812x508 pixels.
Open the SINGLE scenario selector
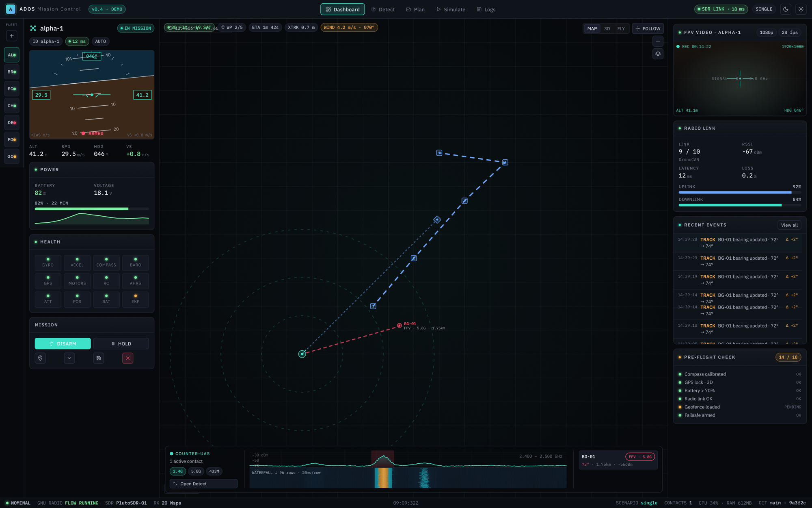tap(764, 9)
